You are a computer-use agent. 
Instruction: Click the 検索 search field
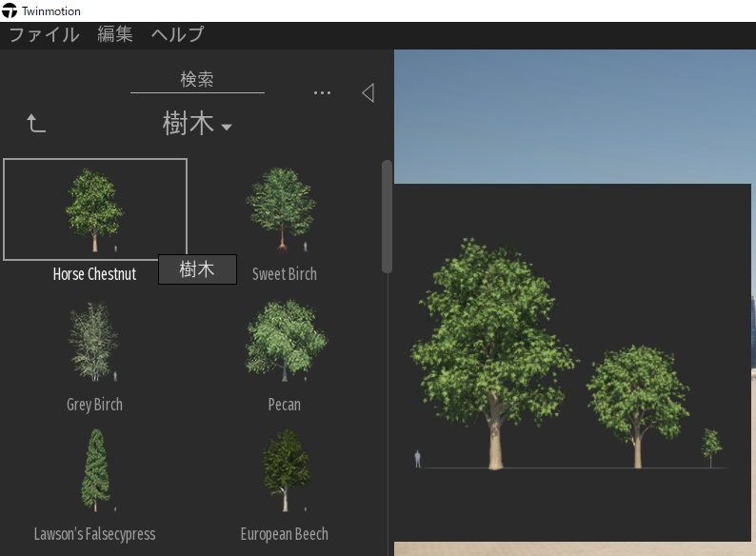pos(197,80)
